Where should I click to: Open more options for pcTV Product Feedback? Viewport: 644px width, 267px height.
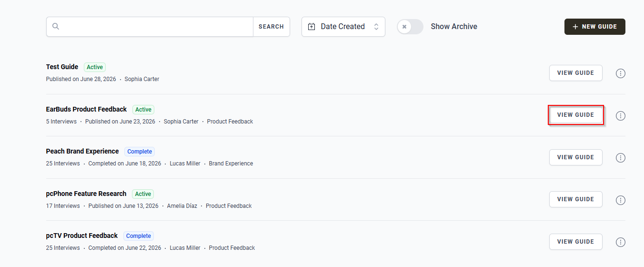[620, 242]
